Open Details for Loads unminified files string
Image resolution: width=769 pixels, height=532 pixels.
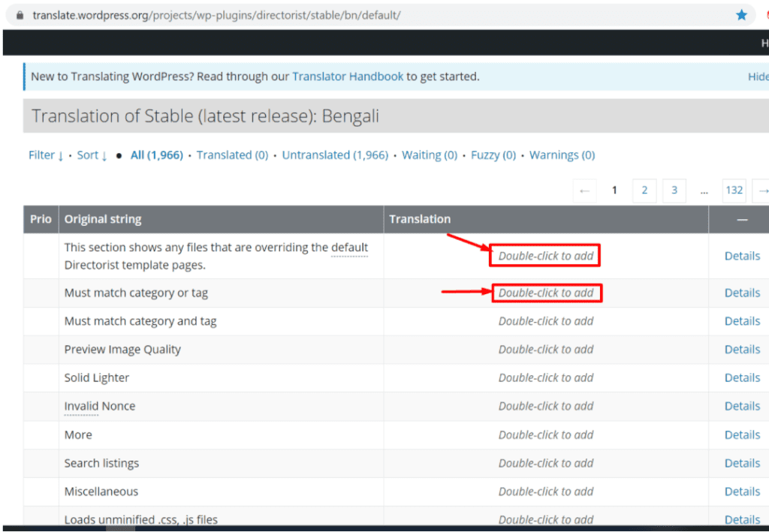[x=742, y=520]
